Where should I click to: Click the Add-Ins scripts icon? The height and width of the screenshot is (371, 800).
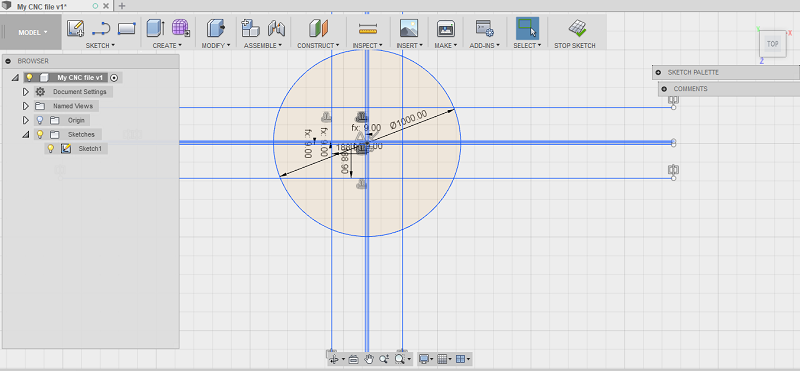tap(484, 28)
